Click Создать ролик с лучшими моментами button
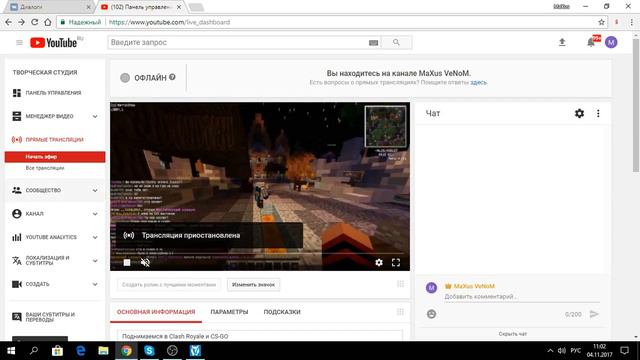 click(169, 284)
